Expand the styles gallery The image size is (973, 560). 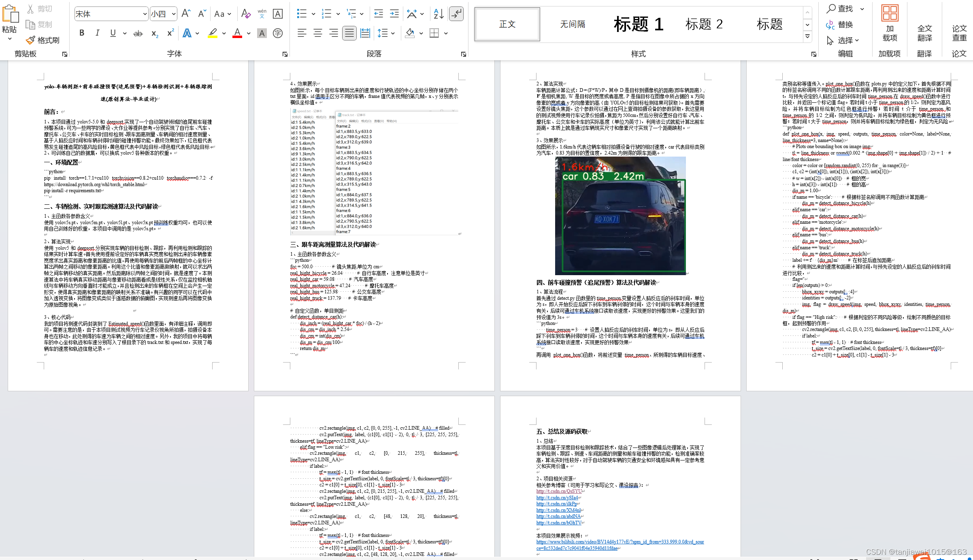[x=807, y=37]
